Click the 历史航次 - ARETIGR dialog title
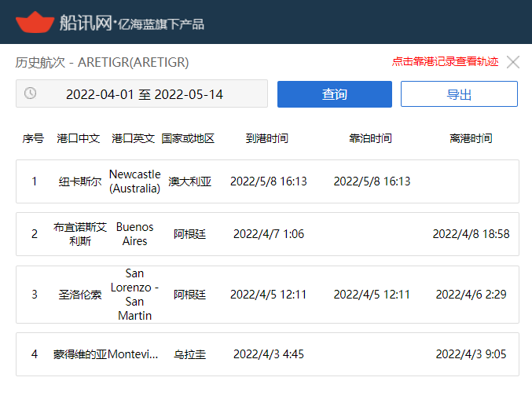Screen dimensions: 532x414 [102, 62]
